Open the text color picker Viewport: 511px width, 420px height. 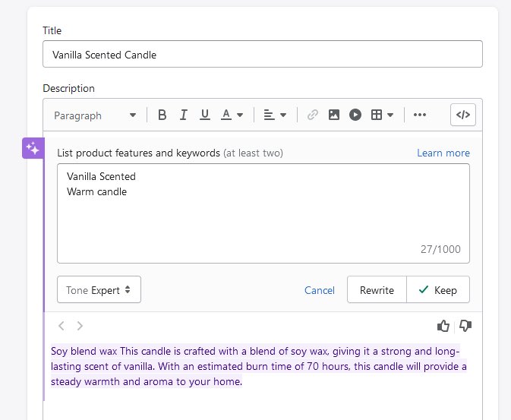click(232, 115)
